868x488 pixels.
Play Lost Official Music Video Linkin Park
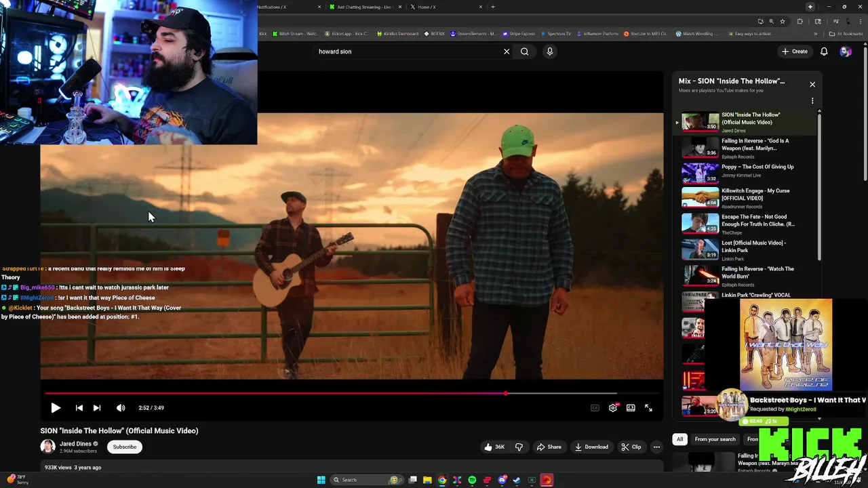[x=746, y=249]
